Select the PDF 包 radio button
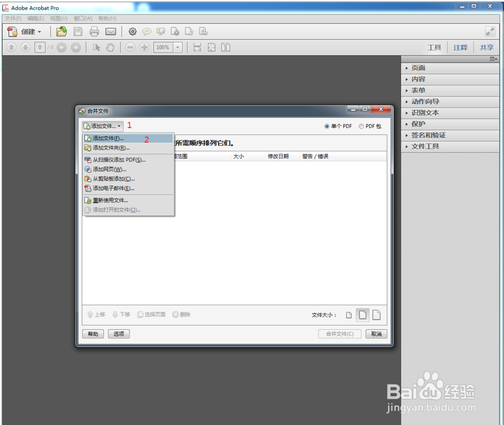 point(361,127)
